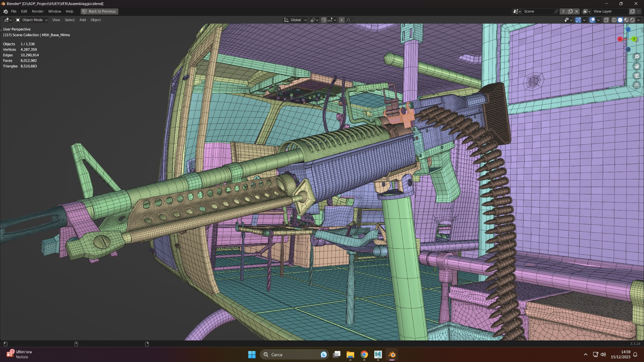Switch to rendered shading

[632, 20]
